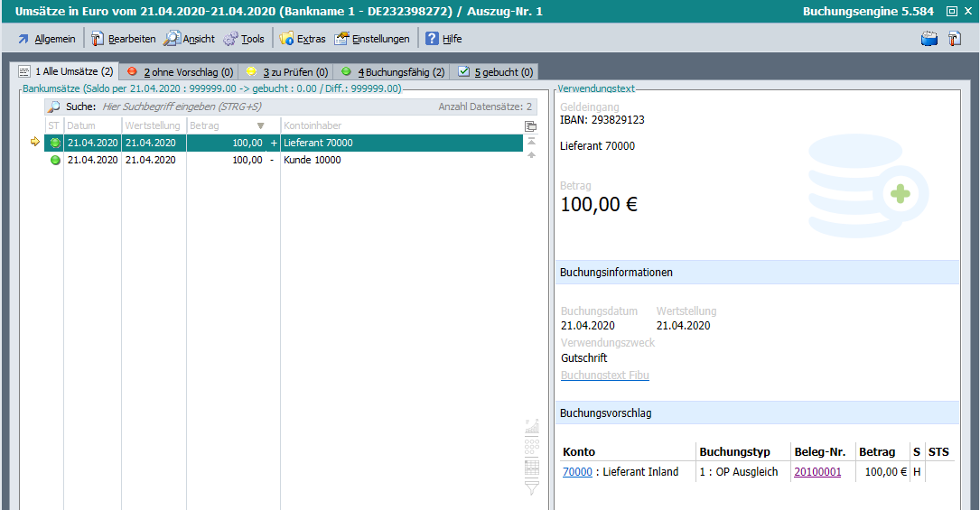Open Beleg-Nr. link 20100001
The height and width of the screenshot is (510, 980).
click(817, 471)
